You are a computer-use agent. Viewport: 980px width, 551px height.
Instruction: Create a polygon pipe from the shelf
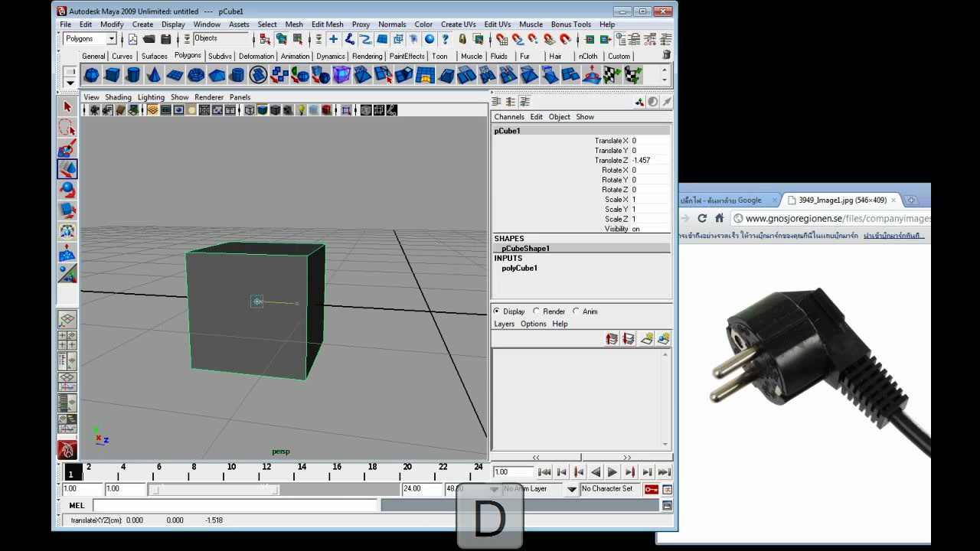[x=237, y=75]
